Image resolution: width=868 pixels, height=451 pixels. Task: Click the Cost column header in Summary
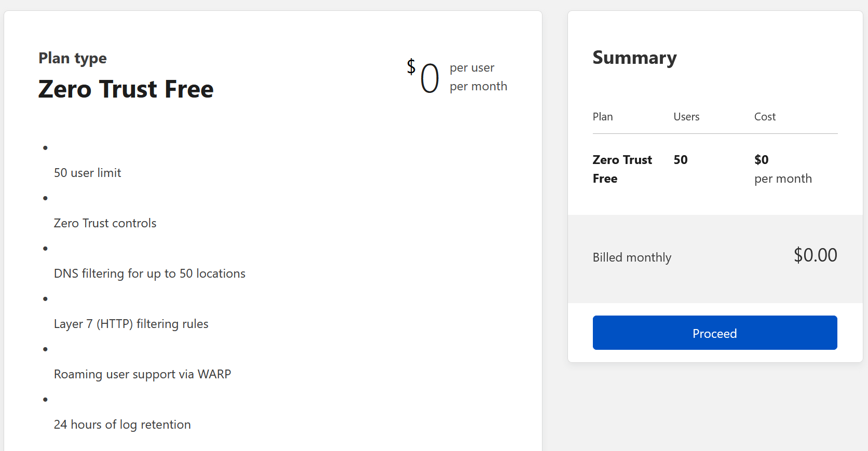(x=765, y=117)
